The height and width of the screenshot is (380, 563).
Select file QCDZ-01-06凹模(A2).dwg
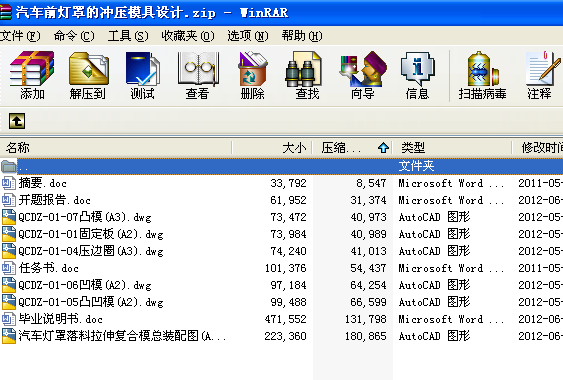[x=85, y=285]
